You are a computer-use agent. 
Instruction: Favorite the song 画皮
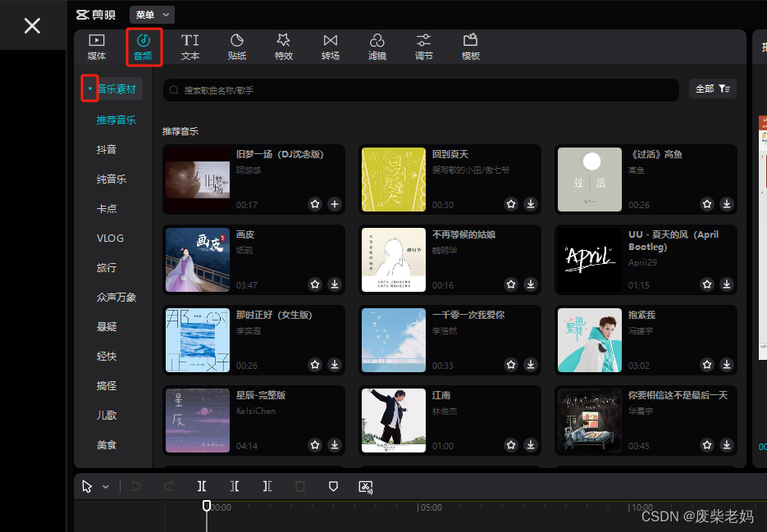[x=315, y=284]
